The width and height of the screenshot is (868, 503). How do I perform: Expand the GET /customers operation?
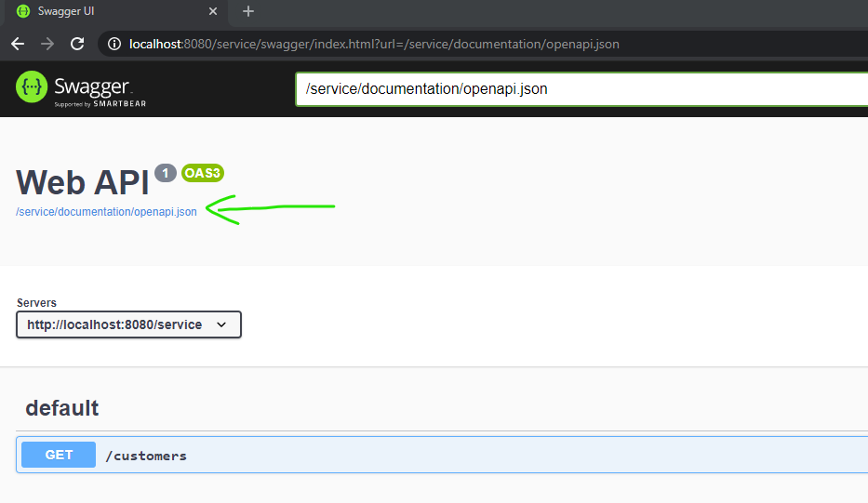point(442,455)
